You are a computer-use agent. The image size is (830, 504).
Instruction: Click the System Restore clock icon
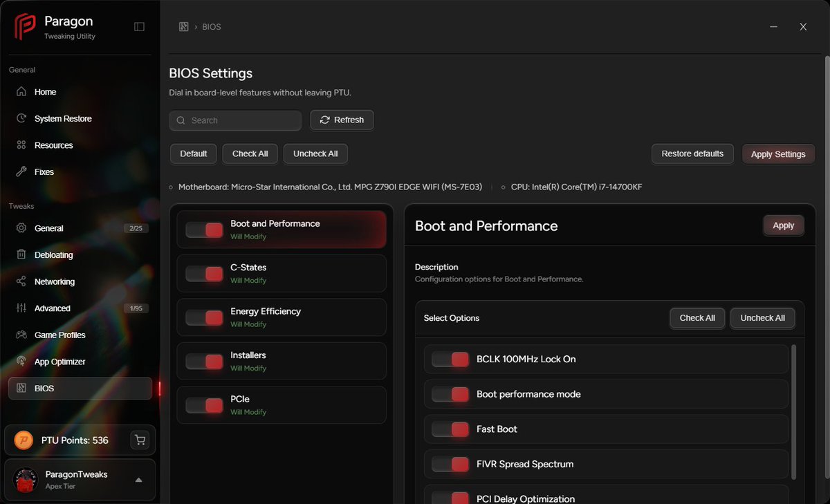[21, 119]
